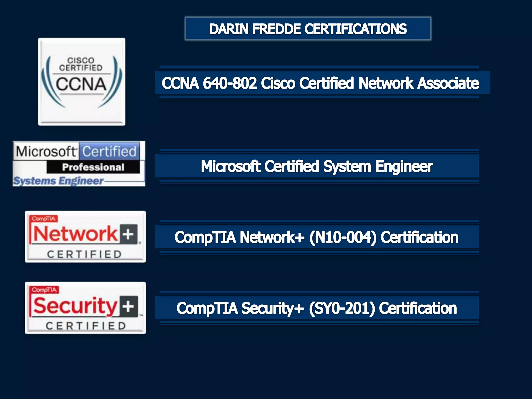Click the plus symbol on Network+ logo
Image resolution: width=532 pixels, height=399 pixels.
[x=129, y=234]
